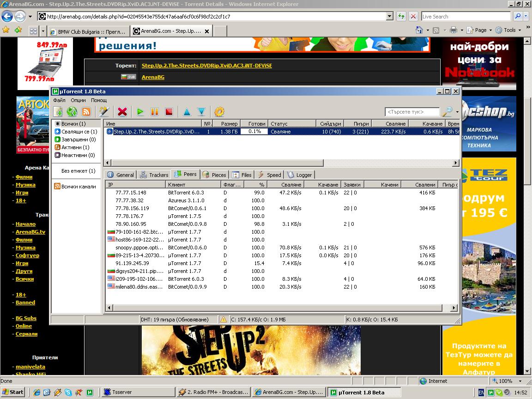Expand the Print options dropdown arrow

tap(461, 30)
